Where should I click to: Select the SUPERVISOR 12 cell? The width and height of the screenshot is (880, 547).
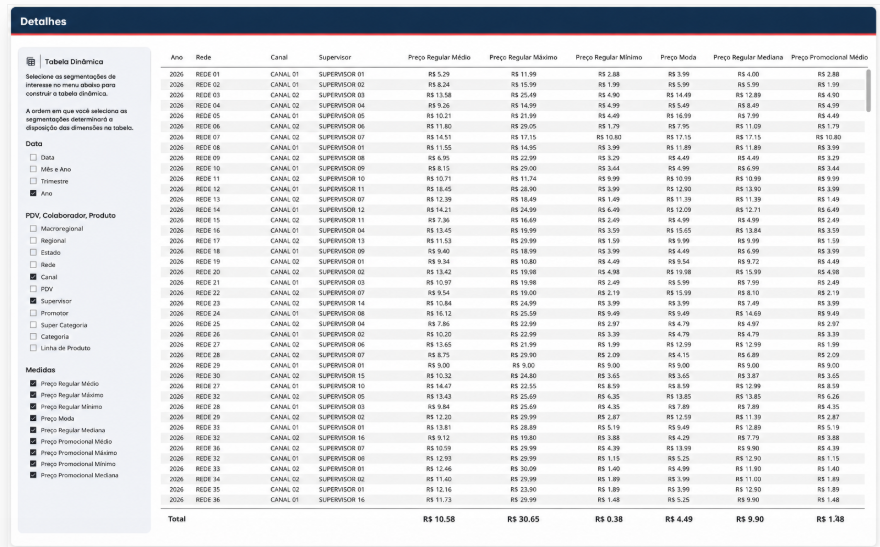click(x=342, y=210)
